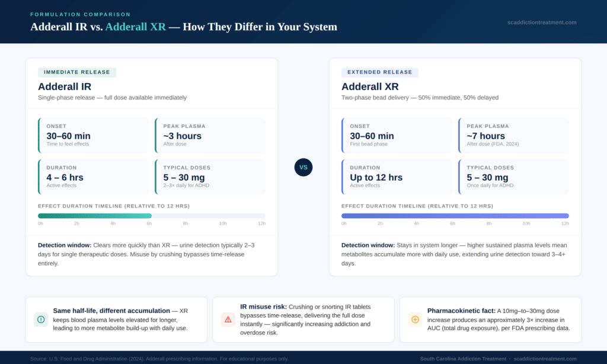Click 'IR misuse risk:' heading
Image resolution: width=607 pixels, height=364 pixels.
[x=263, y=306]
